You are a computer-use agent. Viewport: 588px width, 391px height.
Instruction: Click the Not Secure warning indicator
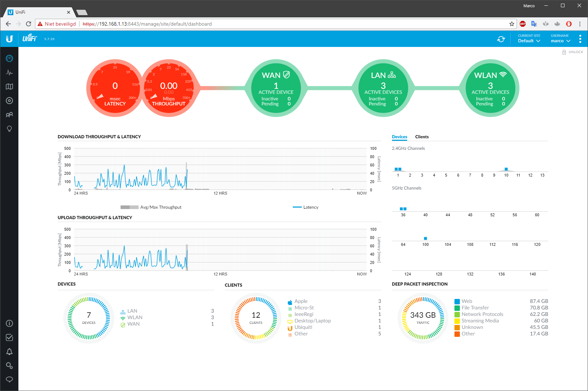(x=57, y=24)
